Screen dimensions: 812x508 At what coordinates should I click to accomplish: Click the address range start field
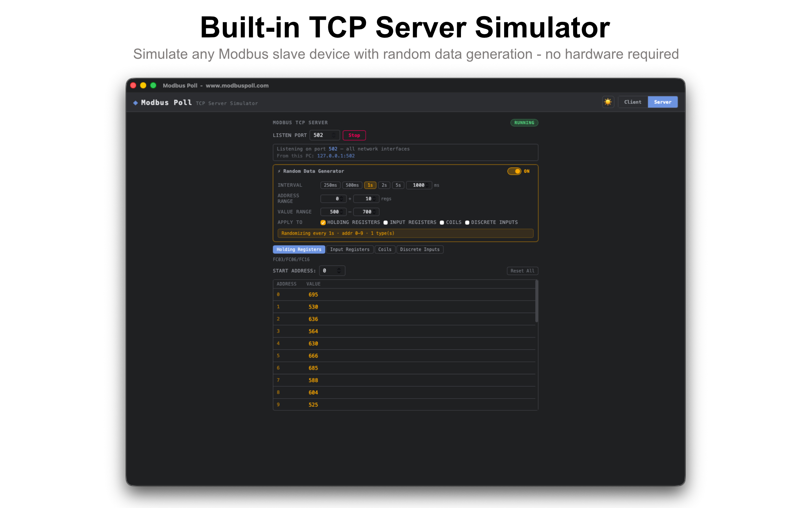pos(333,199)
